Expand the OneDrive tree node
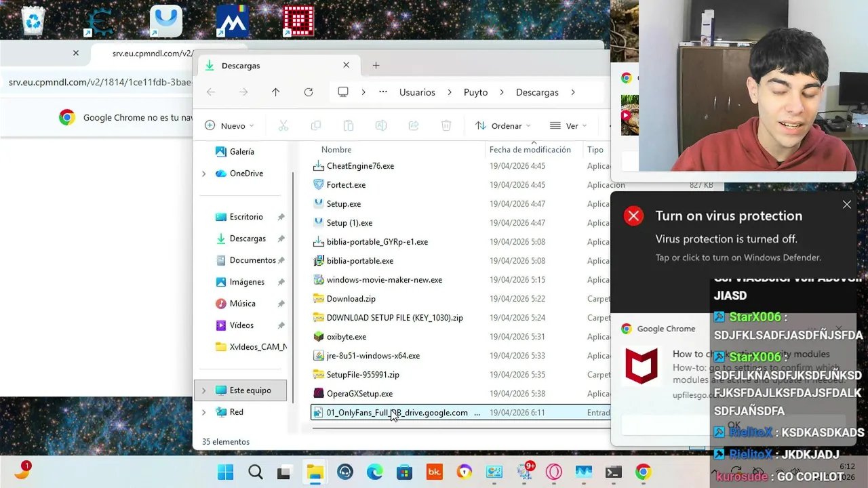The image size is (868, 488). 203,174
